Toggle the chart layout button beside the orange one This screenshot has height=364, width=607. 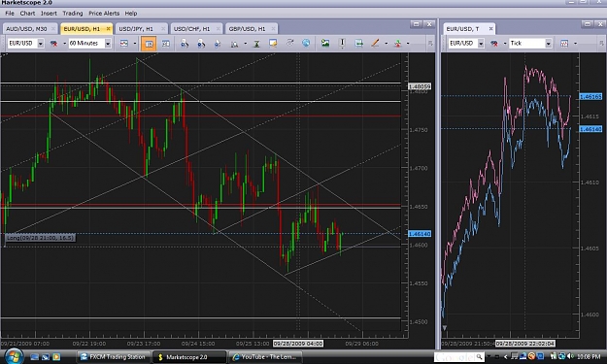[x=166, y=44]
